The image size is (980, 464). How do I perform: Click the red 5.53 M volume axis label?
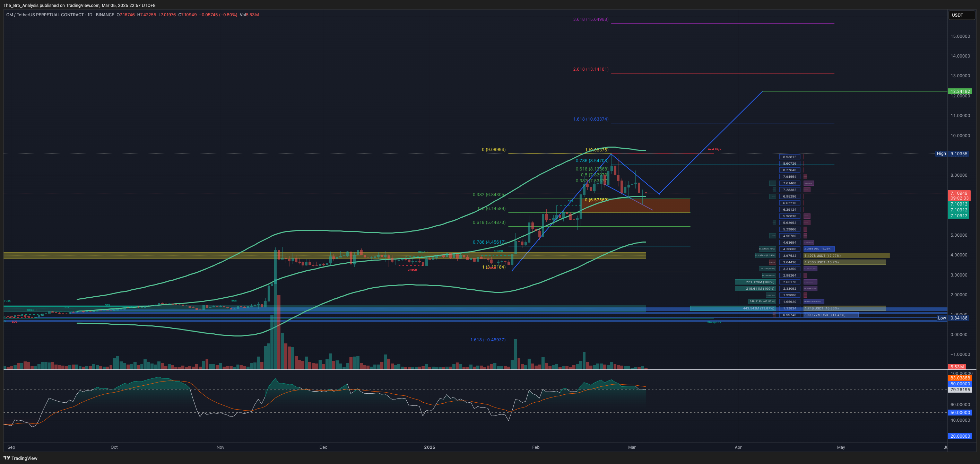[x=957, y=367]
